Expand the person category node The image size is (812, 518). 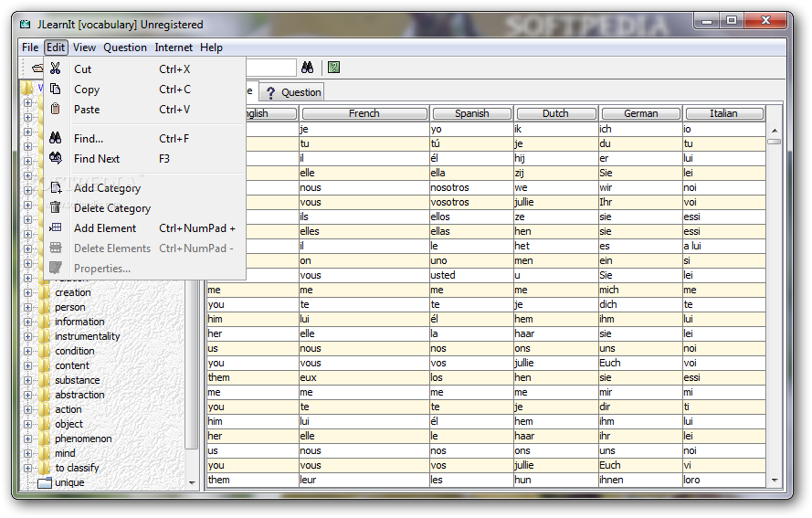tap(27, 307)
